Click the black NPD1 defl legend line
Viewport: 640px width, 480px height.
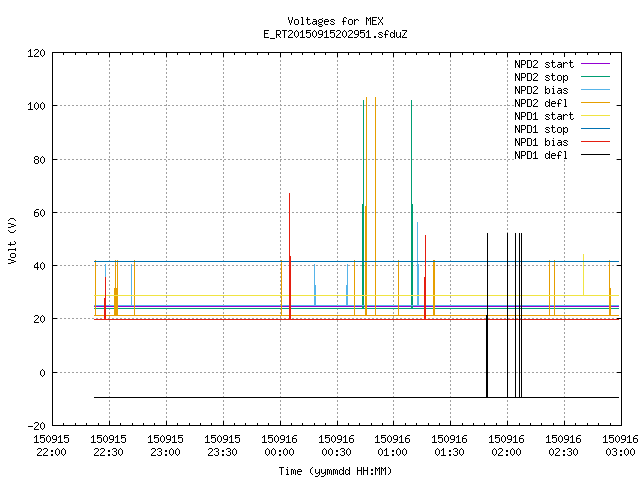click(595, 155)
